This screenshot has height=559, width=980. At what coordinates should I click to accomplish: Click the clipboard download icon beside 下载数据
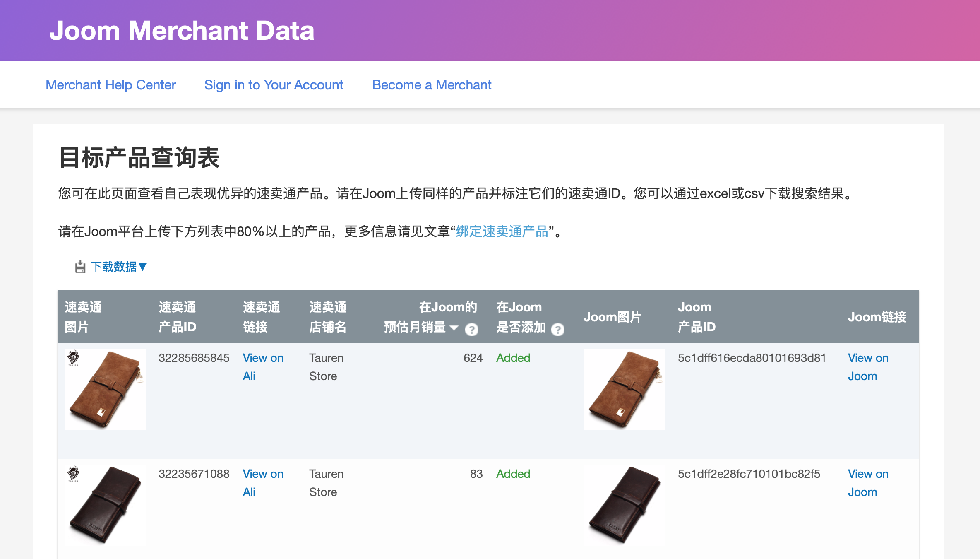80,266
